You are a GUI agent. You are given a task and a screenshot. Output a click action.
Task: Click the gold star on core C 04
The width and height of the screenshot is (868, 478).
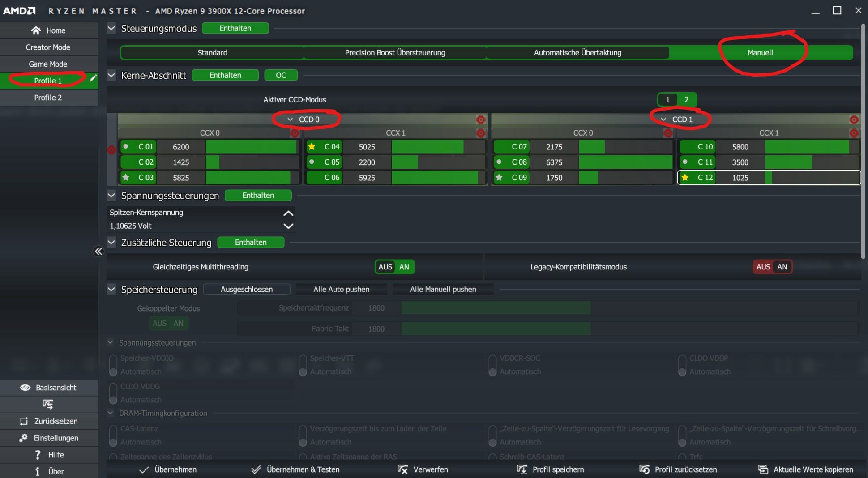point(312,146)
